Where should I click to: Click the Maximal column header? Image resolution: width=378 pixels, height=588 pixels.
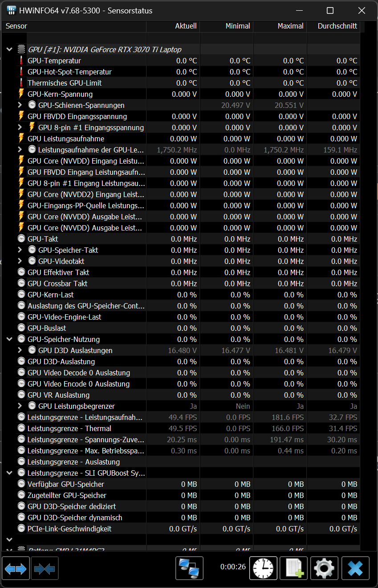click(x=280, y=26)
